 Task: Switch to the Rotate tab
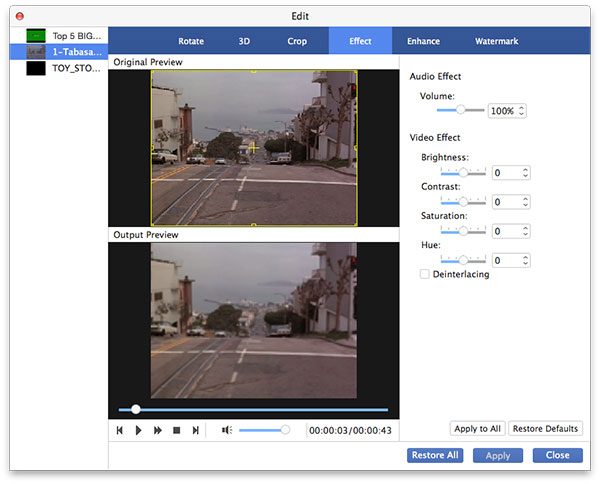click(x=191, y=41)
